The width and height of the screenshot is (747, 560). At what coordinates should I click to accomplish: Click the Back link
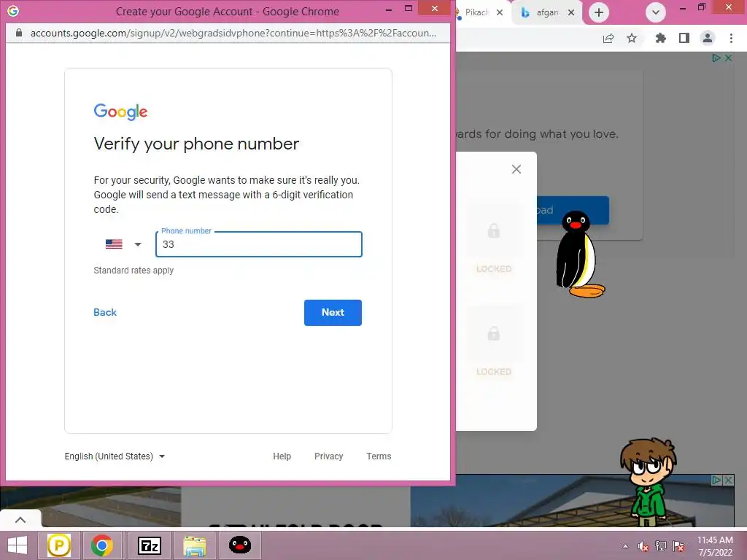coord(105,312)
